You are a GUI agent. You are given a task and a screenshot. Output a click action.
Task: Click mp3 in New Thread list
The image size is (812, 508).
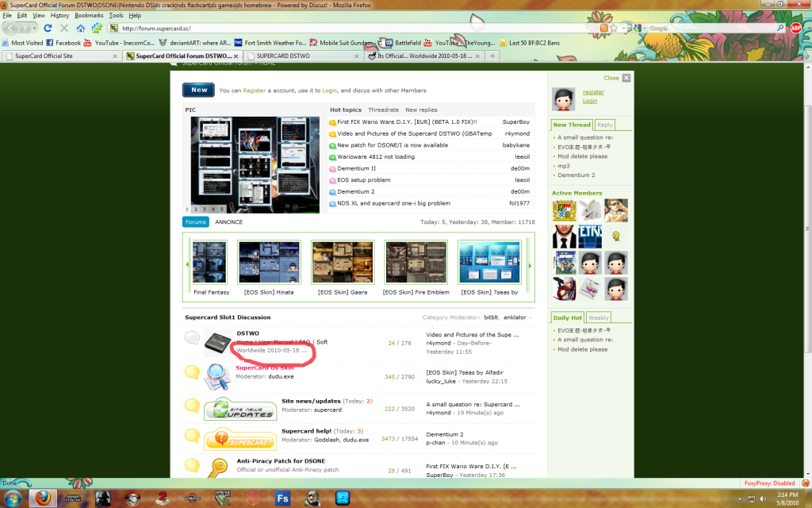coord(564,166)
